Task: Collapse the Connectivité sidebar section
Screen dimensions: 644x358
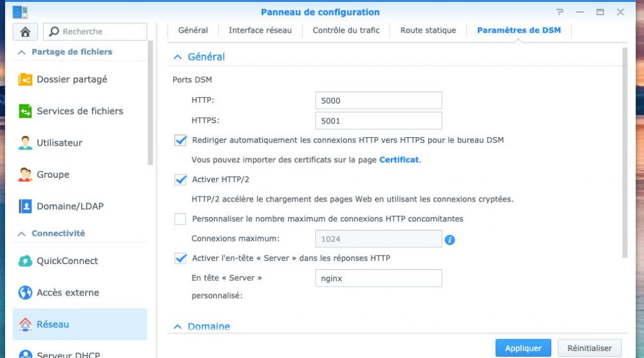Action: 22,234
